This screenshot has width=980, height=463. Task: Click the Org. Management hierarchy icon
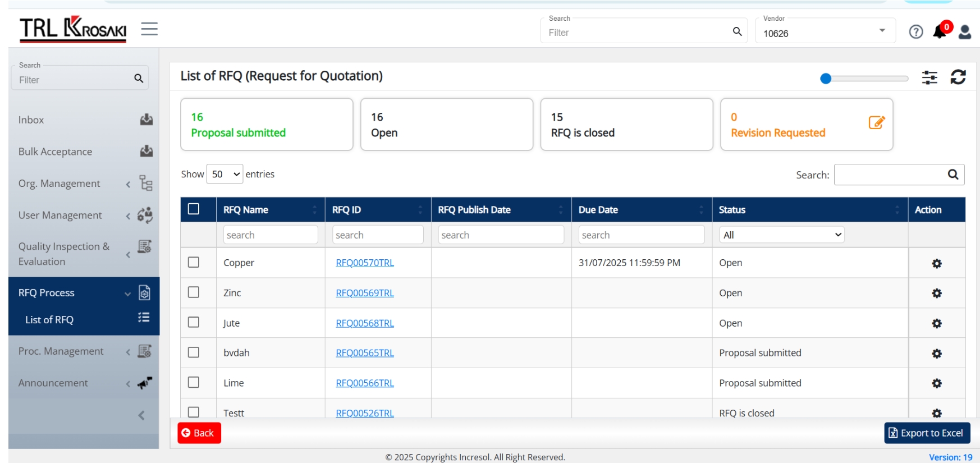point(146,184)
